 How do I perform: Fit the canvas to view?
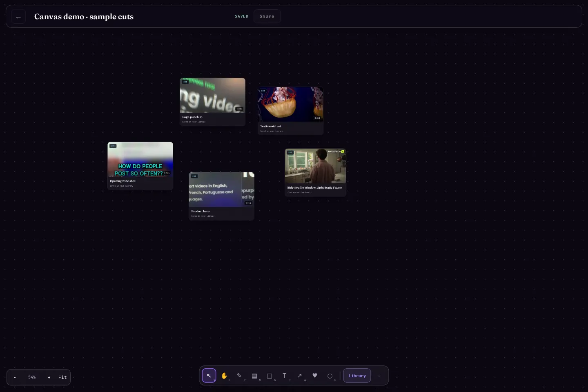tap(62, 377)
